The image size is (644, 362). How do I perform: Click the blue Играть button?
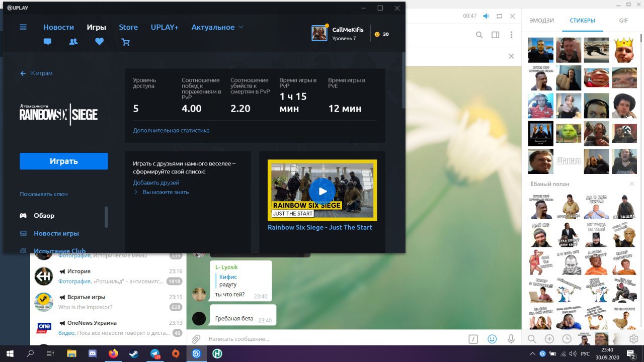point(64,161)
